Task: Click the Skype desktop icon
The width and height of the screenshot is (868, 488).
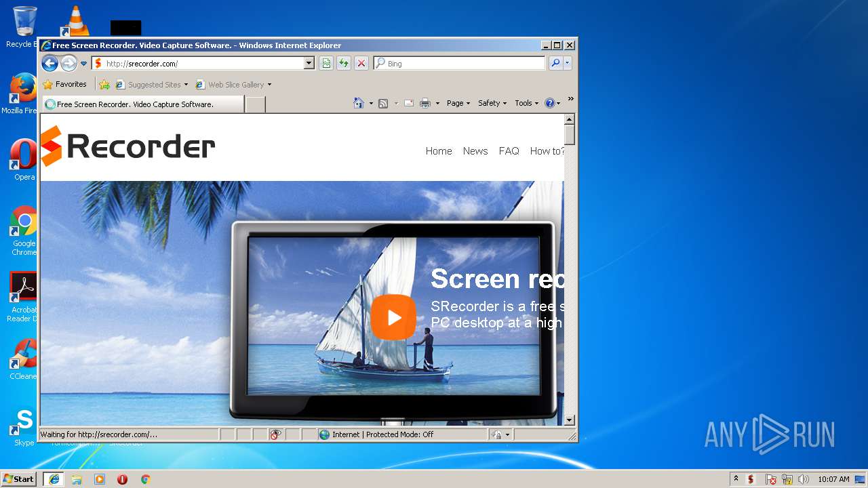Action: [x=24, y=426]
